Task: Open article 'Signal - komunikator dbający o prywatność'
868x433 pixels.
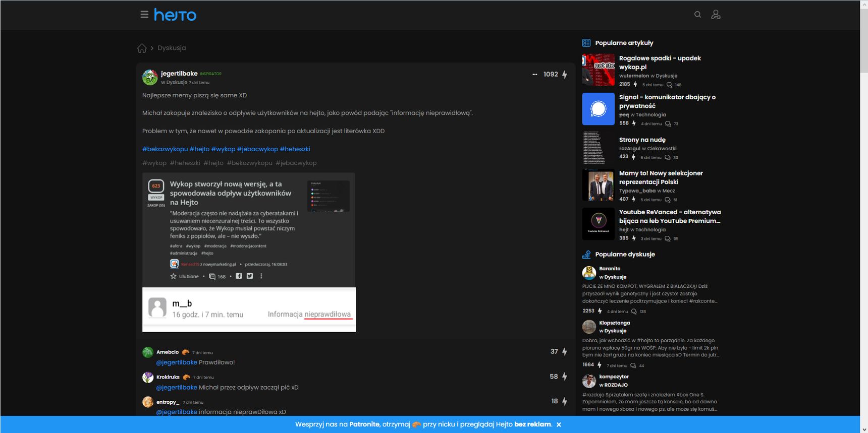Action: 668,101
